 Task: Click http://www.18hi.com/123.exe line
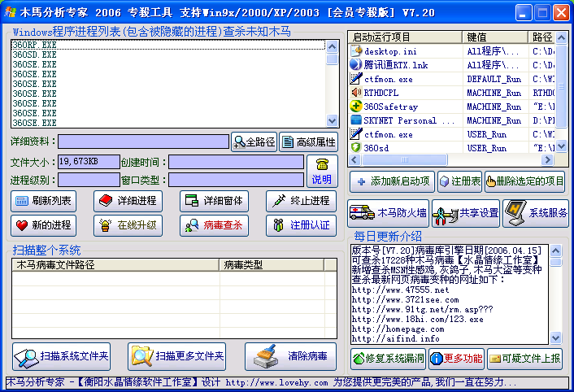(417, 319)
